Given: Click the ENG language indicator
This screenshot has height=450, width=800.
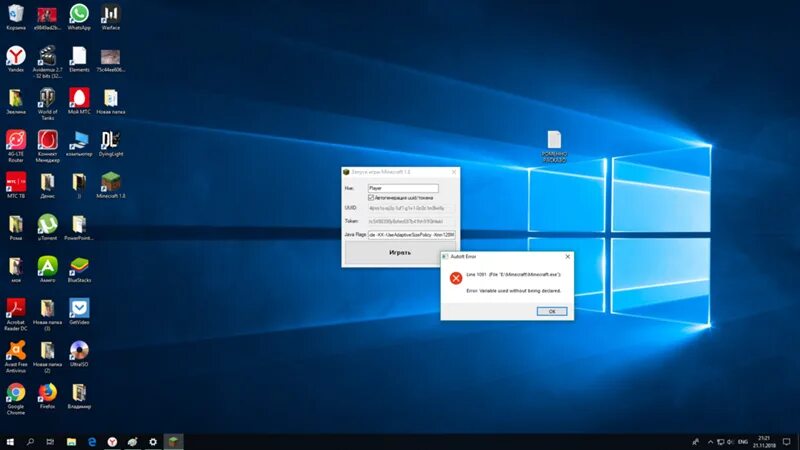Looking at the screenshot, I should 743,442.
